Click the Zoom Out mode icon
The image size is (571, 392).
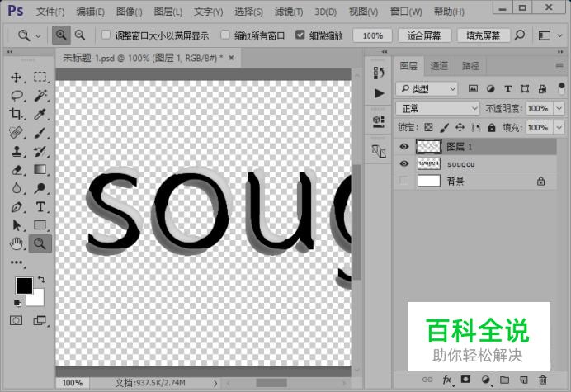80,35
